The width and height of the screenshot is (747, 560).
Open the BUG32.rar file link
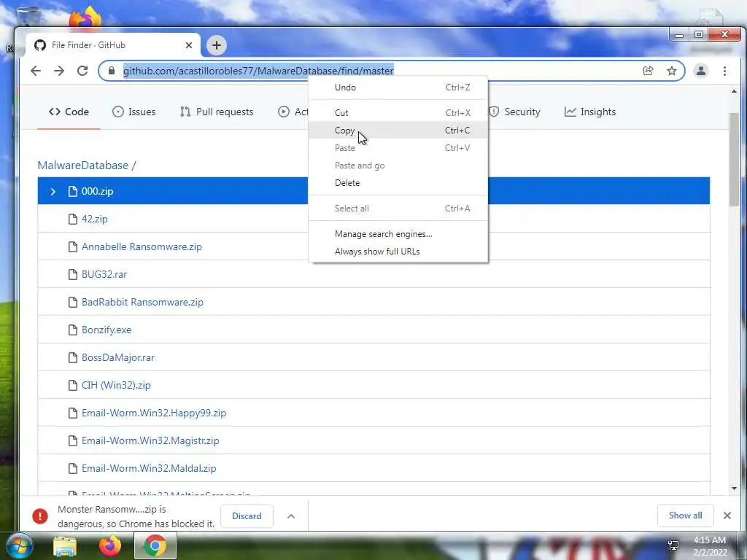[x=104, y=274]
